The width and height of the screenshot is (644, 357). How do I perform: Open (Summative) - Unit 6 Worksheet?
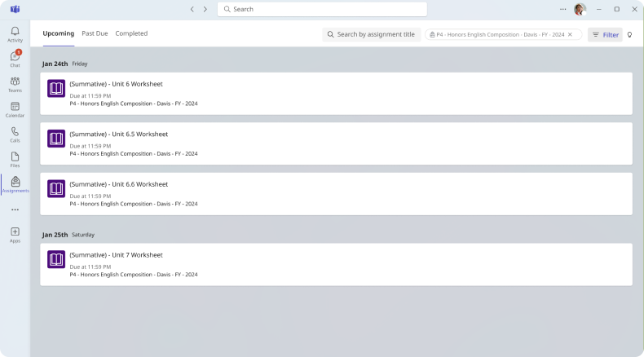click(336, 94)
